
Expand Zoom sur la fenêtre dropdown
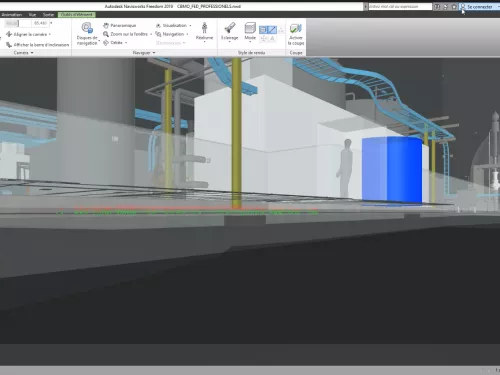(x=151, y=34)
